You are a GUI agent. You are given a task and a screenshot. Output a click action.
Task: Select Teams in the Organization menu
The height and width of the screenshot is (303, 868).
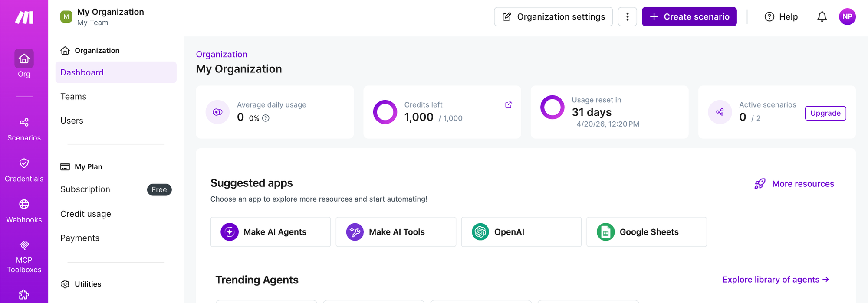[73, 97]
